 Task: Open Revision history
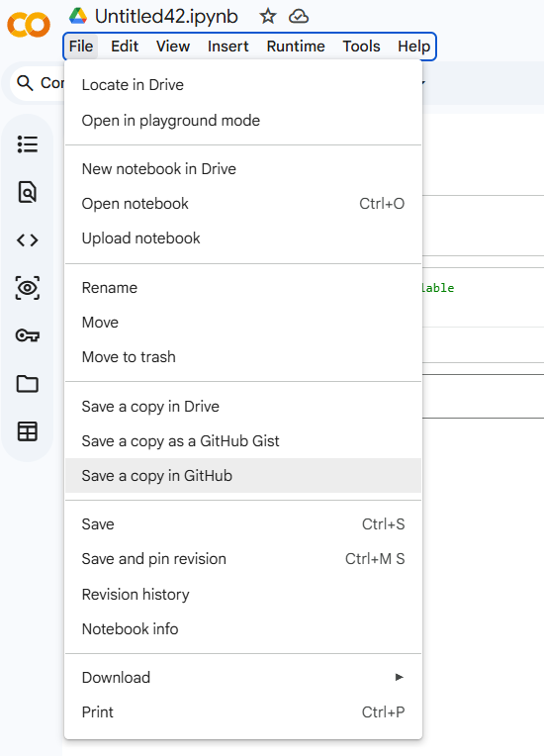(243, 595)
